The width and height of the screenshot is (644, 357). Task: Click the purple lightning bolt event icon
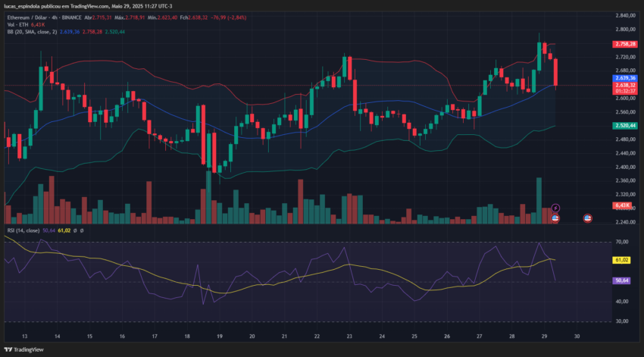click(x=555, y=208)
